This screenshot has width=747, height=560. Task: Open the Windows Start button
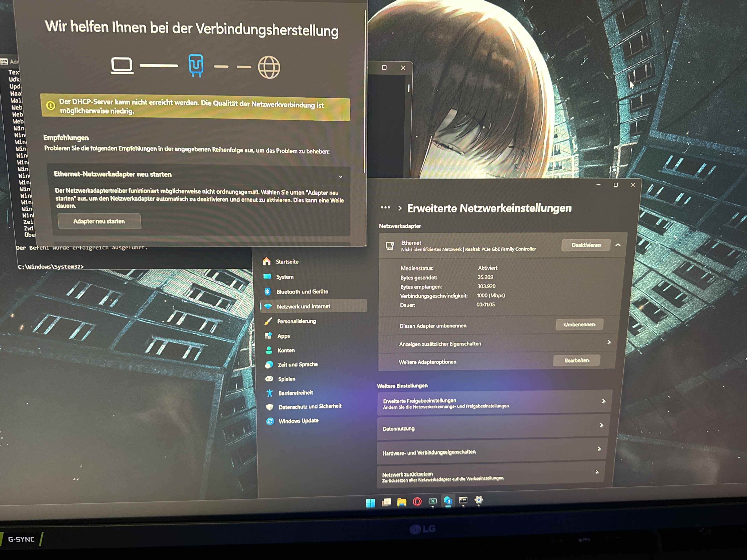[x=370, y=503]
